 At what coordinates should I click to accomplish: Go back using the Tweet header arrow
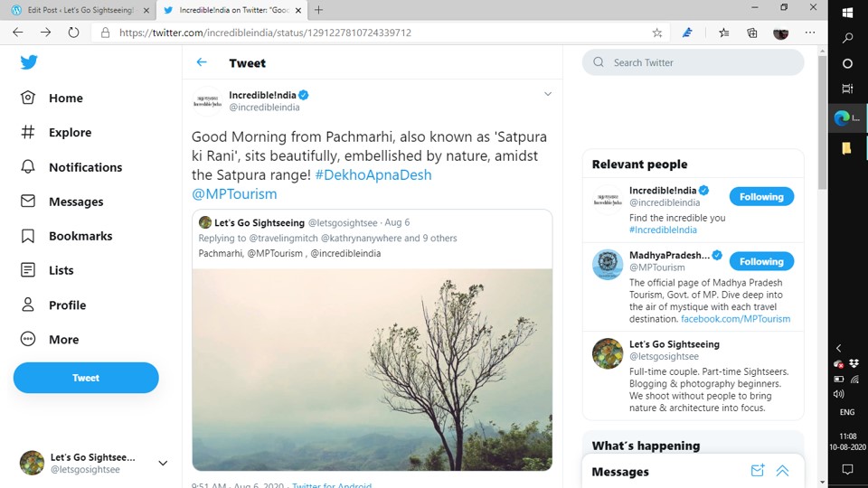(202, 62)
